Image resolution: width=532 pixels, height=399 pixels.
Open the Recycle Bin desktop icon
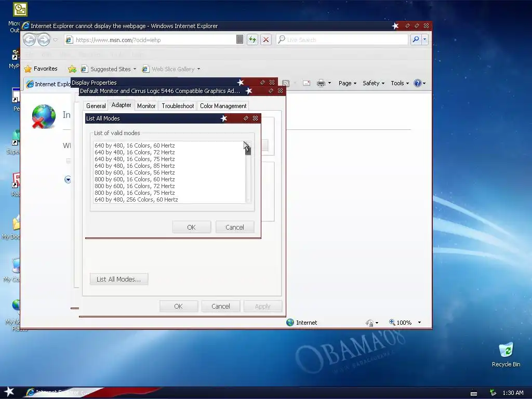pos(506,354)
